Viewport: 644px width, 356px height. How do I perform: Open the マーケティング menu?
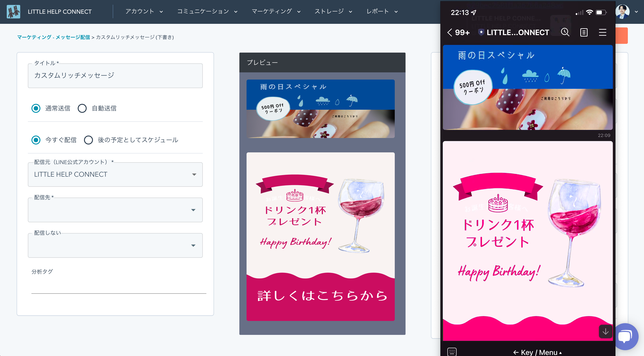click(x=276, y=11)
